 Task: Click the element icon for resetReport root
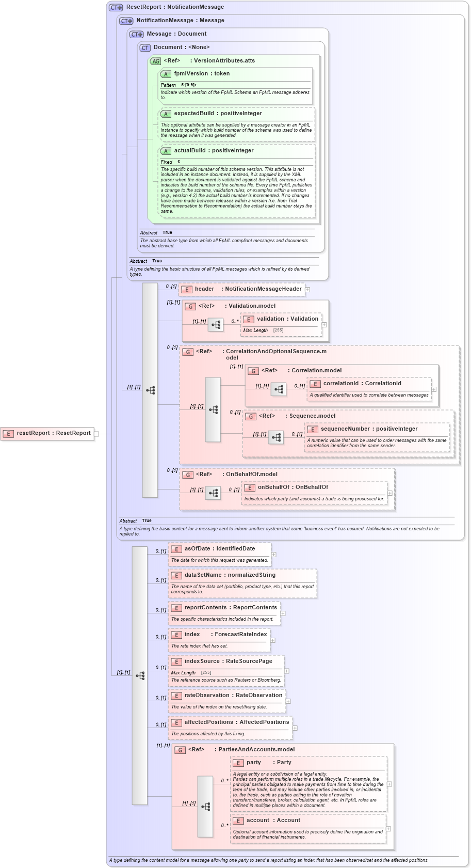click(8, 434)
